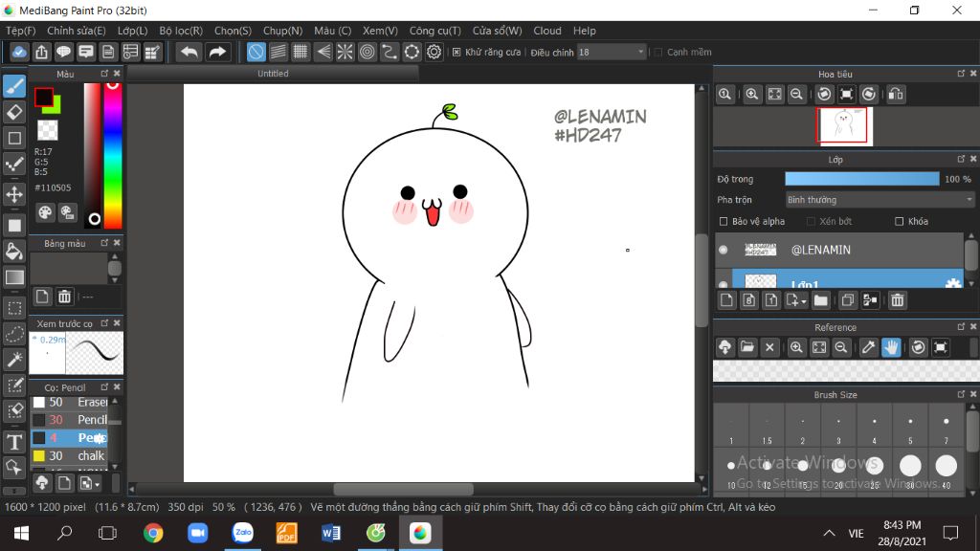Enable the parallel lines snap guide
The height and width of the screenshot is (551, 980).
click(278, 52)
